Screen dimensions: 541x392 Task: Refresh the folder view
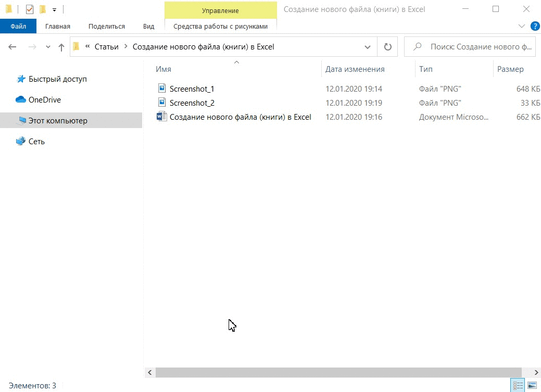[x=388, y=46]
